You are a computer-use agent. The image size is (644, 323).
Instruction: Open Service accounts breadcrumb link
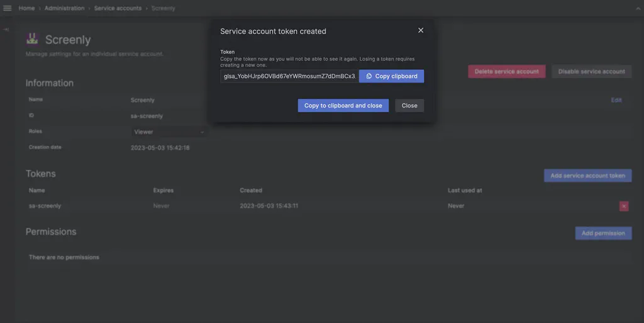coord(118,8)
